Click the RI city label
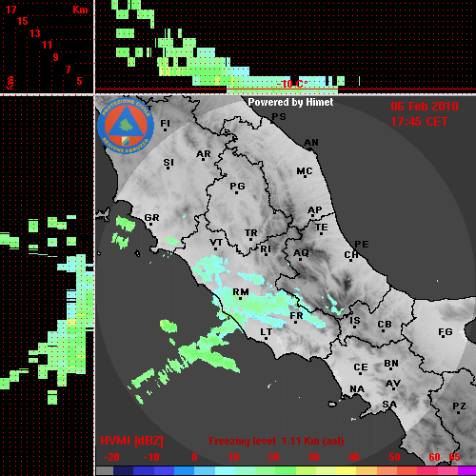Screen dimensions: 476x476 [x=266, y=249]
